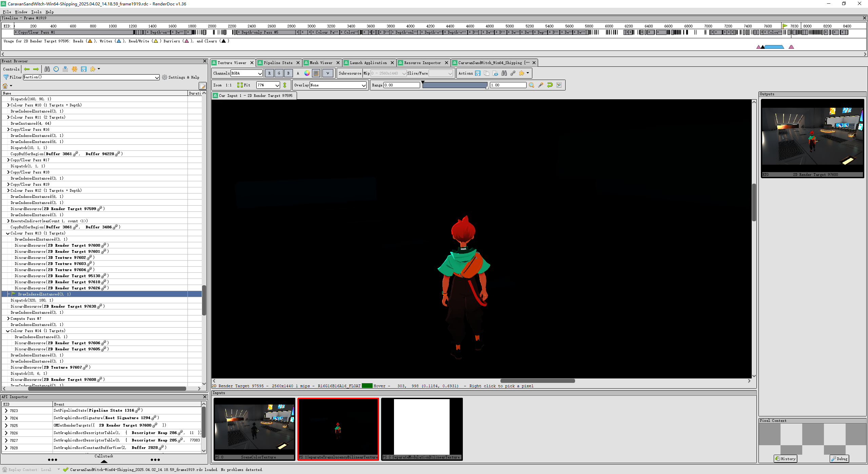
Task: Open the Overlay None dropdown
Action: tap(338, 85)
